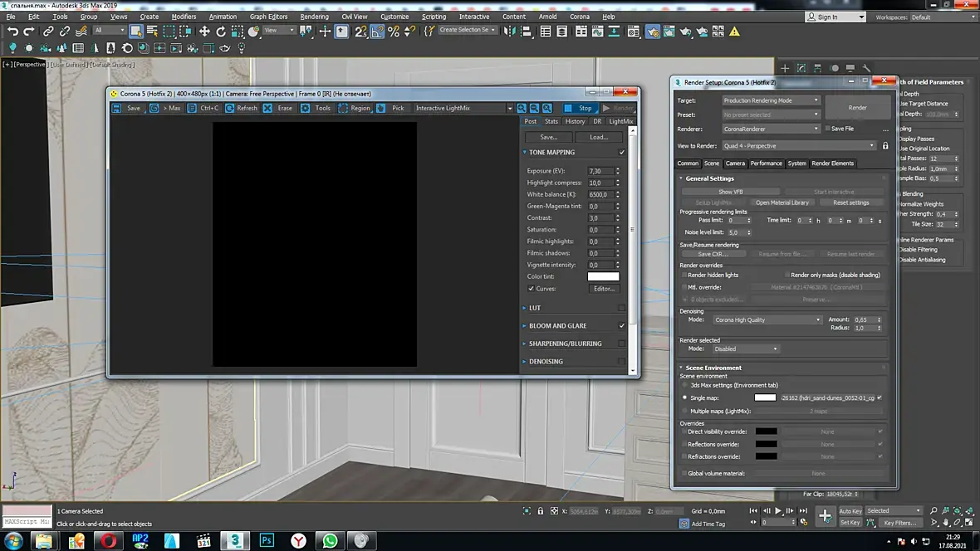
Task: Enable the Render hidden lights checkbox
Action: pyautogui.click(x=684, y=275)
